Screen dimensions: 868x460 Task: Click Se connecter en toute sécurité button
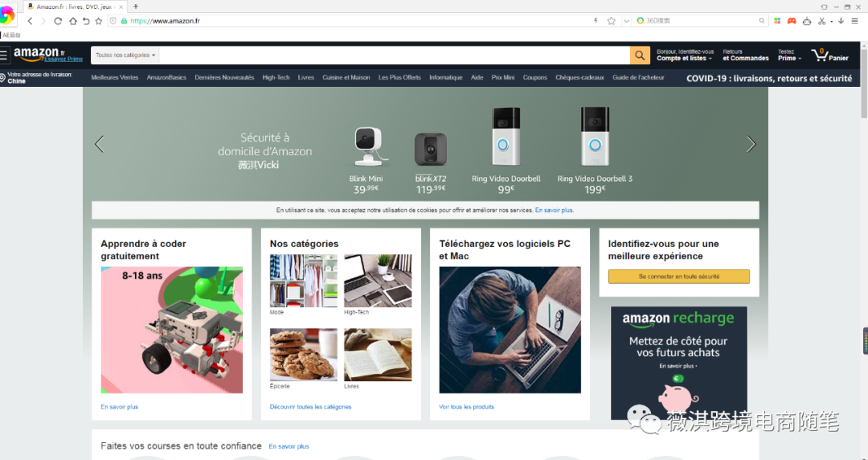coord(678,277)
